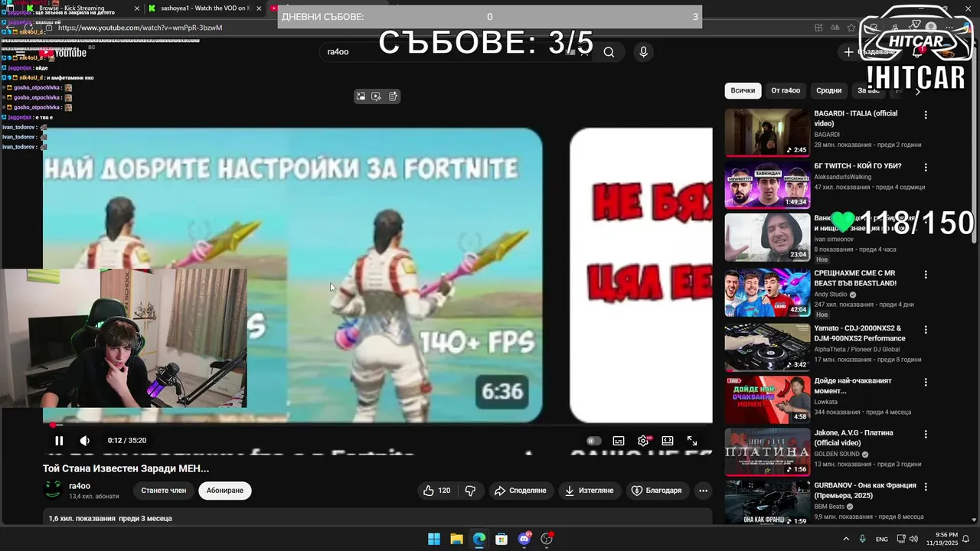Mute the video with the volume icon
This screenshot has height=551, width=980.
pyautogui.click(x=85, y=441)
